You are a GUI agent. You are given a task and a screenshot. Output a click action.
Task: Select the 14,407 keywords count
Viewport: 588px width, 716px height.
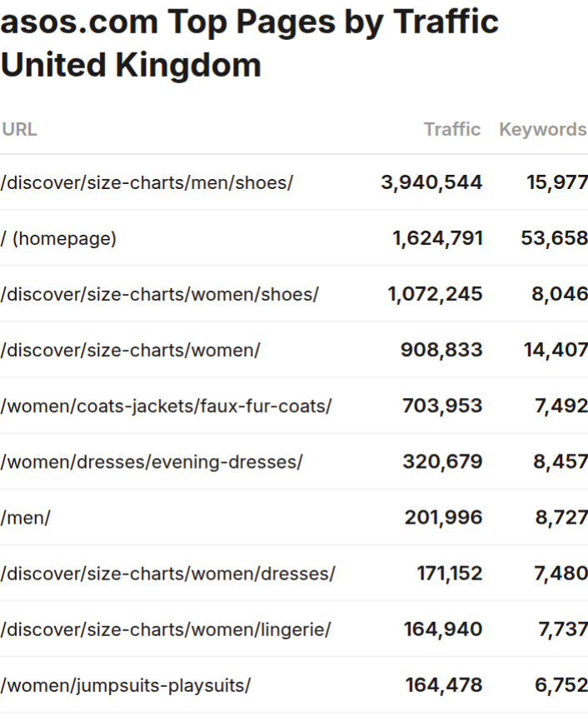556,351
